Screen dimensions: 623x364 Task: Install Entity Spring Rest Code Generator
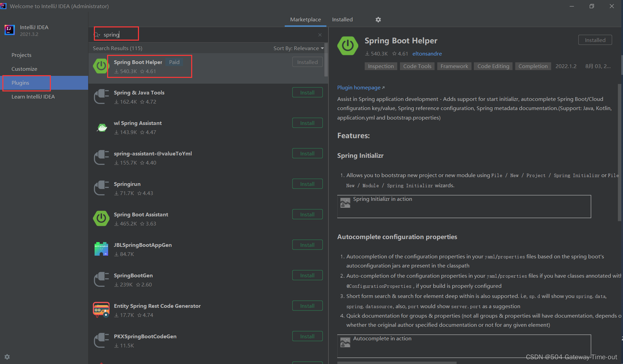click(307, 306)
